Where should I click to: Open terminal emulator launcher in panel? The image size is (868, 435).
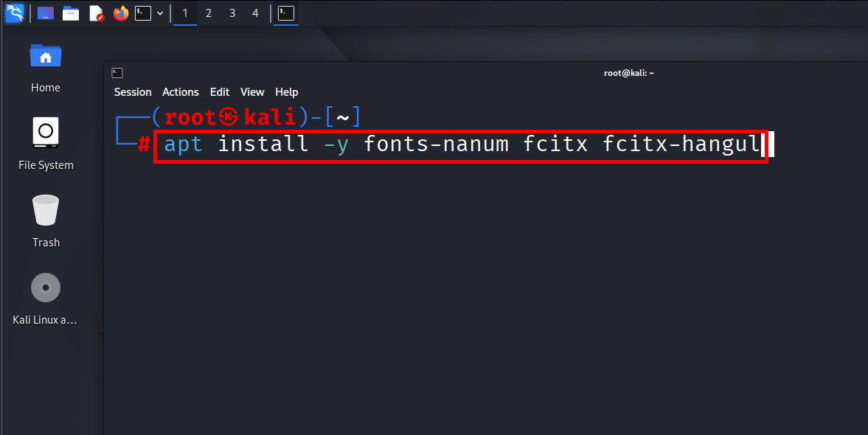(143, 13)
